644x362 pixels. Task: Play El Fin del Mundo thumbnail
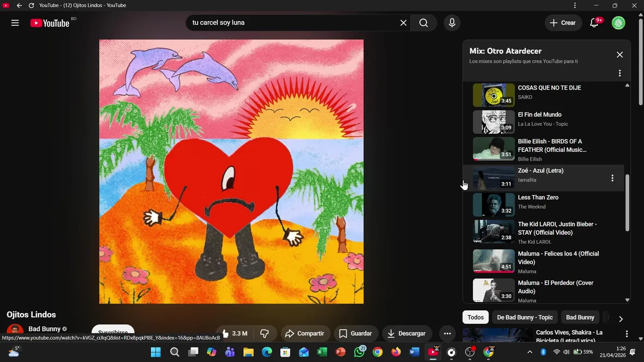pos(494,122)
